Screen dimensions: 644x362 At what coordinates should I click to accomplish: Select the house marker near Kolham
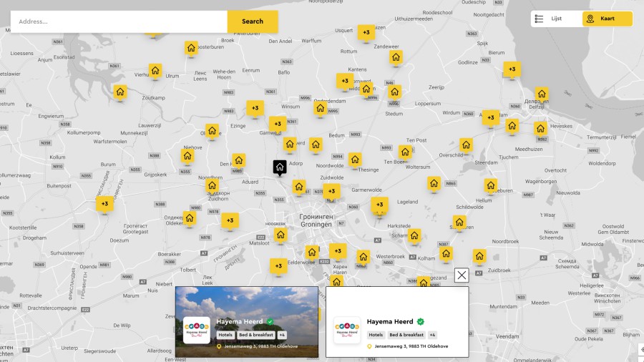coord(446,254)
